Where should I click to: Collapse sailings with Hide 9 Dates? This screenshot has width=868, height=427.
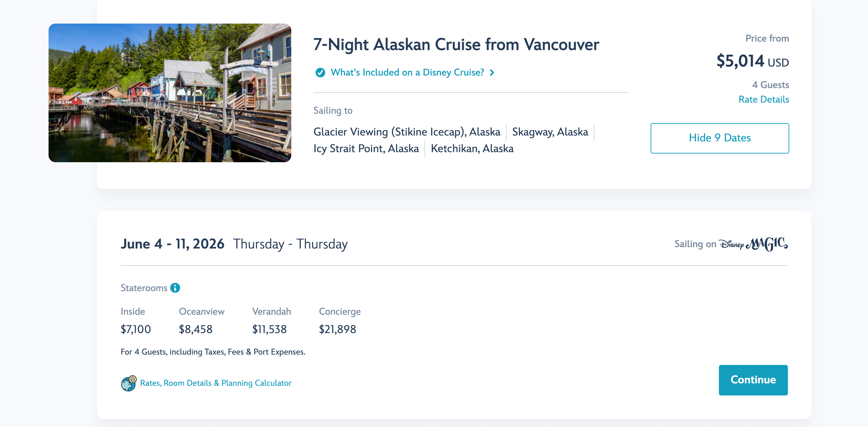coord(720,138)
